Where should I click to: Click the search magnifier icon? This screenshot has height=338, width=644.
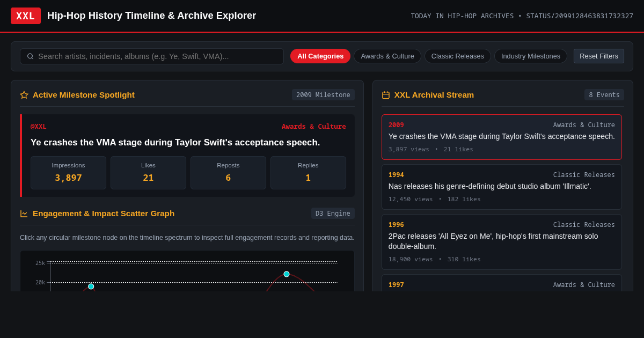tap(31, 56)
